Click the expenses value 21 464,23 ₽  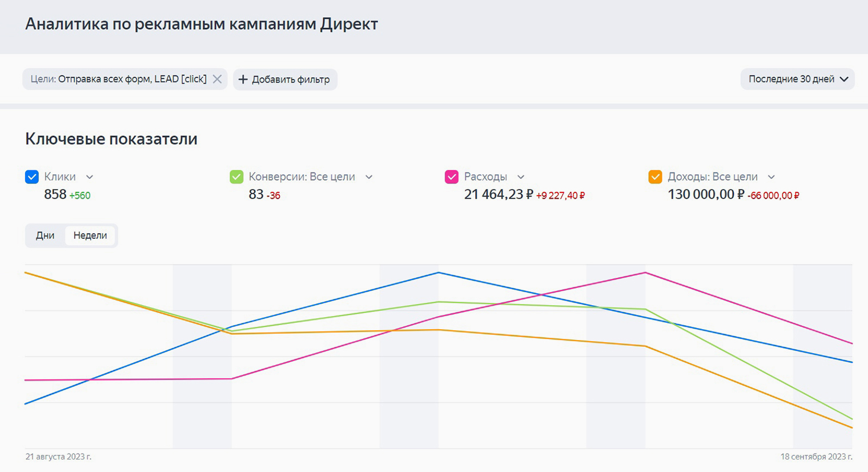pyautogui.click(x=499, y=194)
